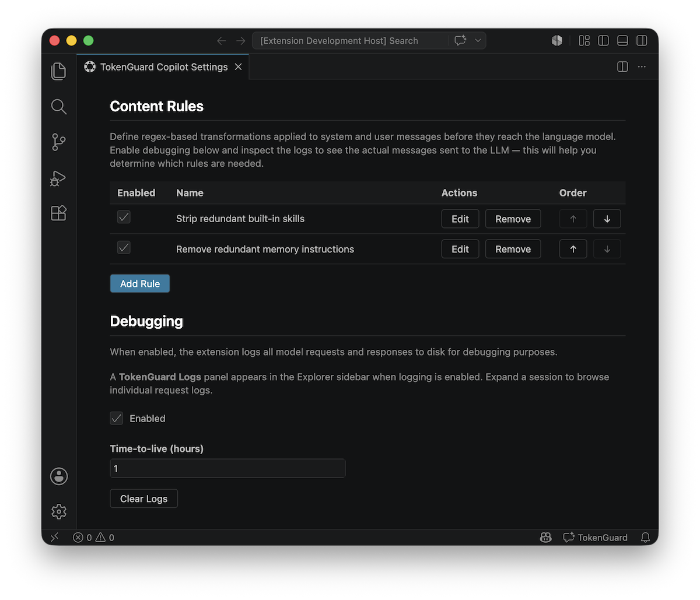
Task: Toggle the primary side bar
Action: point(603,40)
